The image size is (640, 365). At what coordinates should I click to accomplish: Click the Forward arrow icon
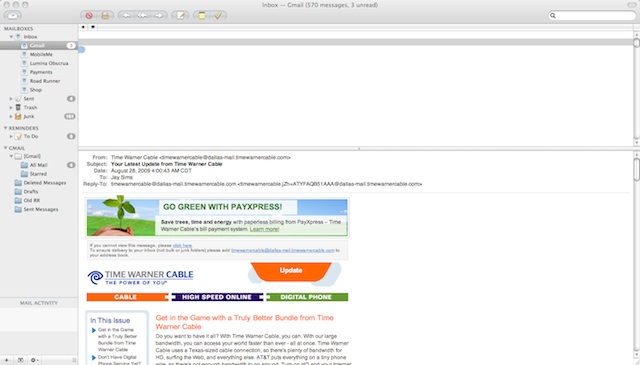[x=159, y=16]
